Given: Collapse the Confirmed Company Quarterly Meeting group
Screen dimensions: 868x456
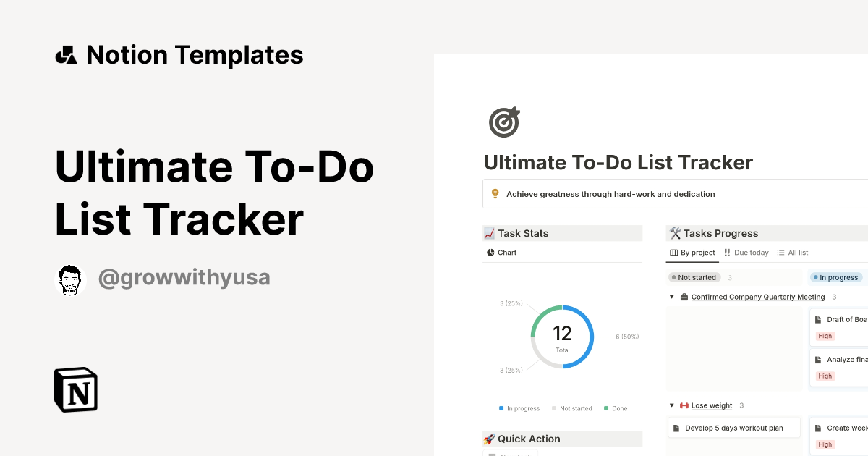Looking at the screenshot, I should click(671, 297).
